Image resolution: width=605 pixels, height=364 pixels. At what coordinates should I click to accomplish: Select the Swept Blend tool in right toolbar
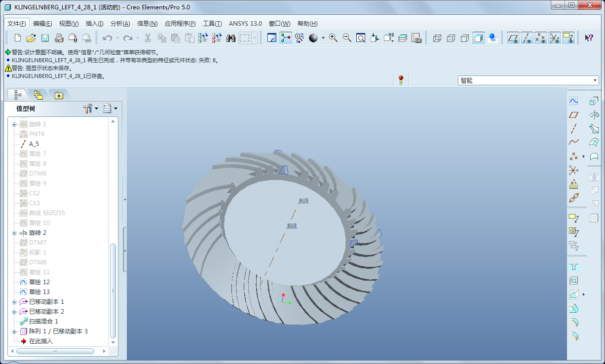click(594, 128)
